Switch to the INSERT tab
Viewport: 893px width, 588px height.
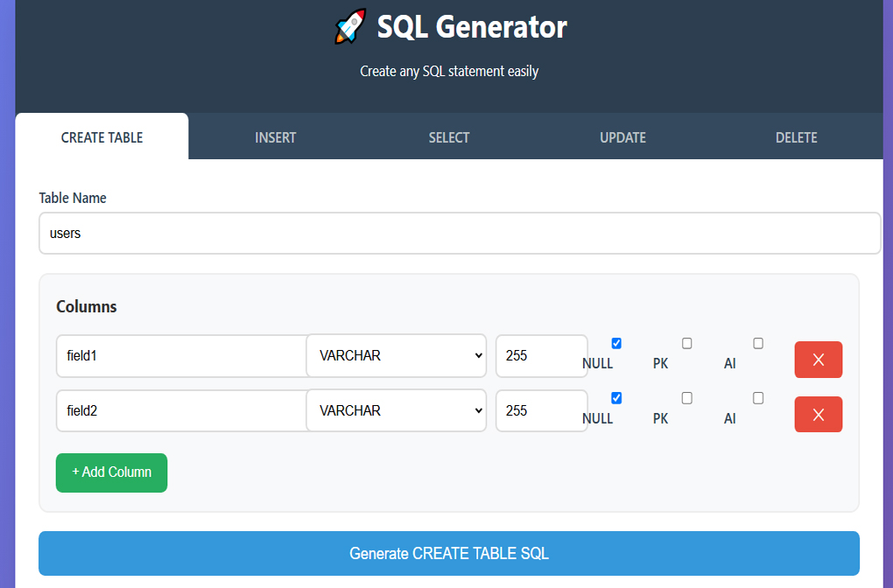(x=276, y=137)
